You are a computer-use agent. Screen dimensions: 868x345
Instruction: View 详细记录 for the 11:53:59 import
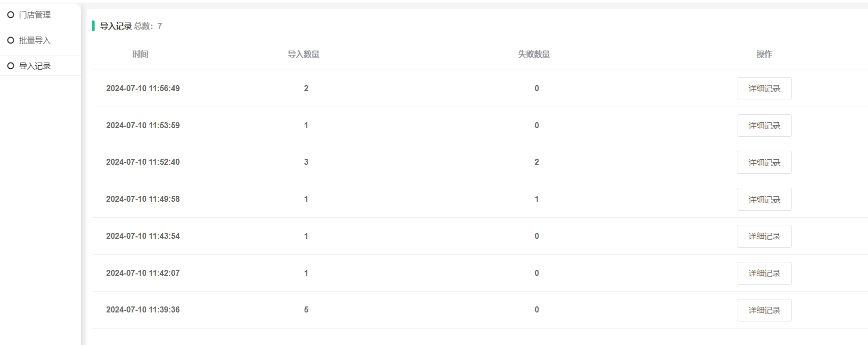click(x=764, y=126)
